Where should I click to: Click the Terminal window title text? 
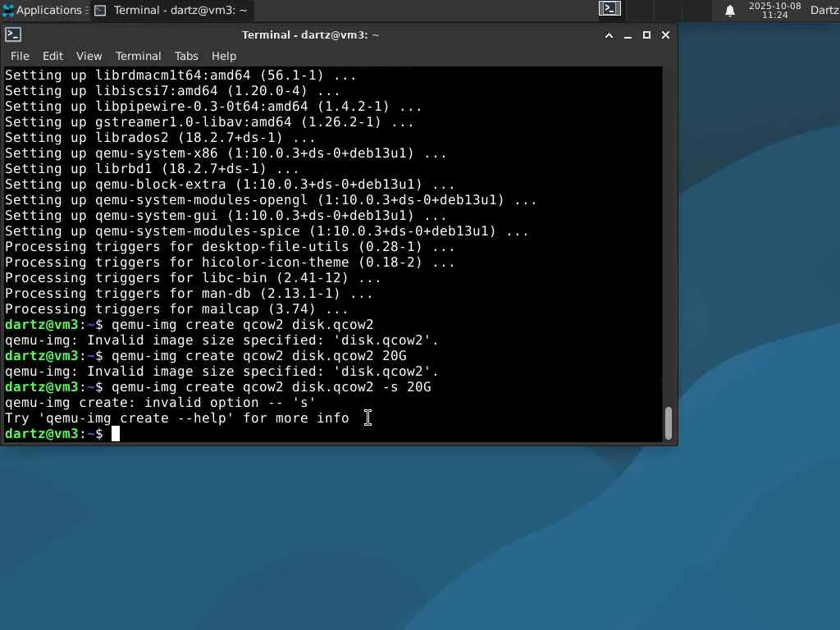[310, 34]
